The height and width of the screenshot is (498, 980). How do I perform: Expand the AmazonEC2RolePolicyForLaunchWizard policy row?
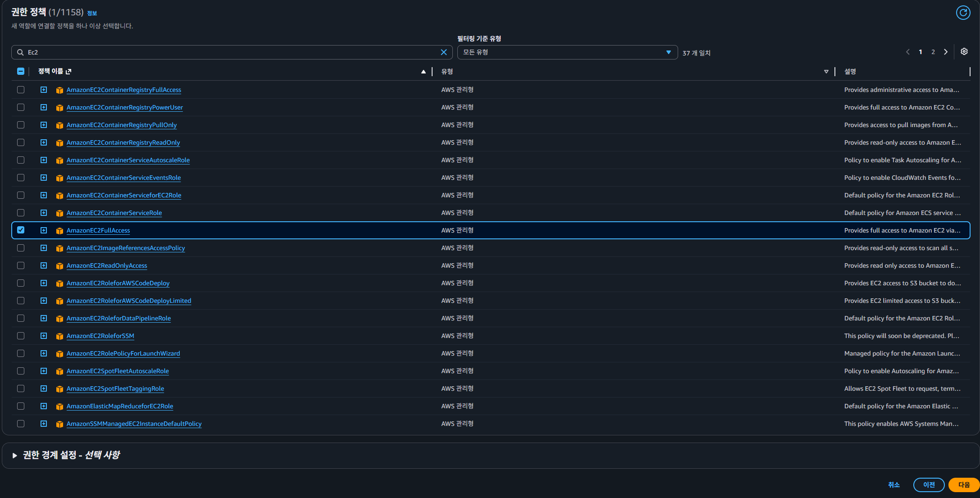[44, 353]
